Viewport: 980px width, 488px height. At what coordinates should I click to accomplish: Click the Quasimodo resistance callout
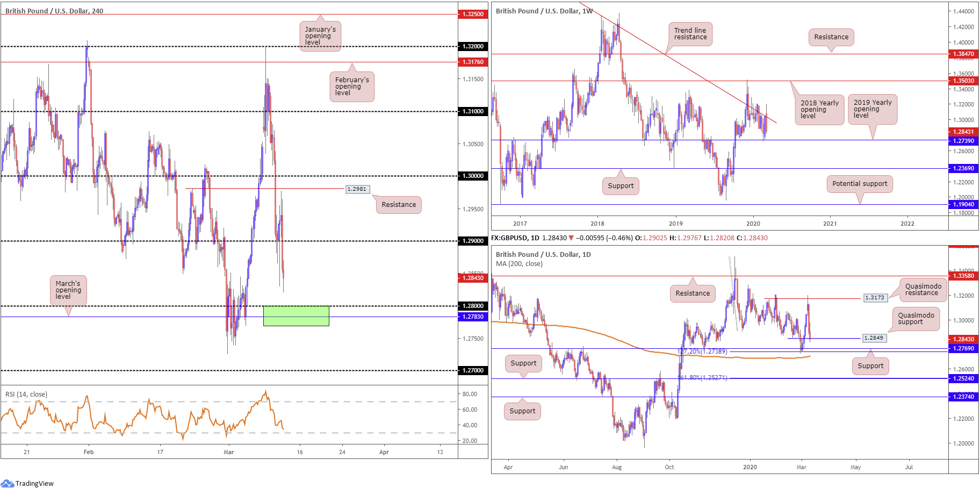[x=923, y=290]
